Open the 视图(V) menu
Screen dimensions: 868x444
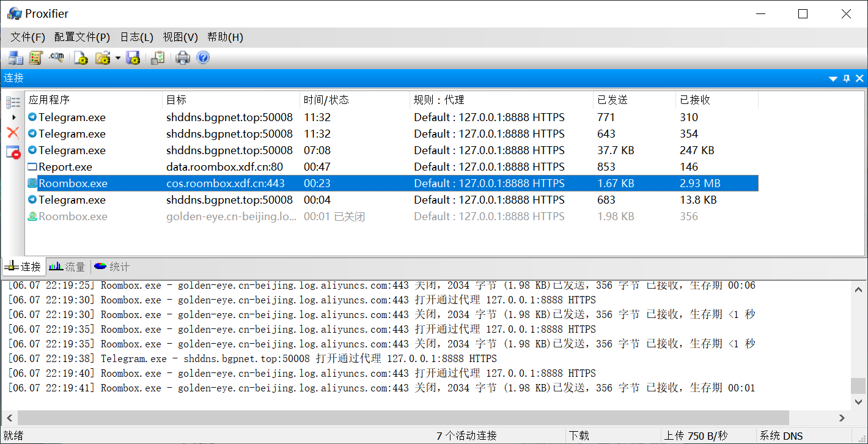(180, 37)
